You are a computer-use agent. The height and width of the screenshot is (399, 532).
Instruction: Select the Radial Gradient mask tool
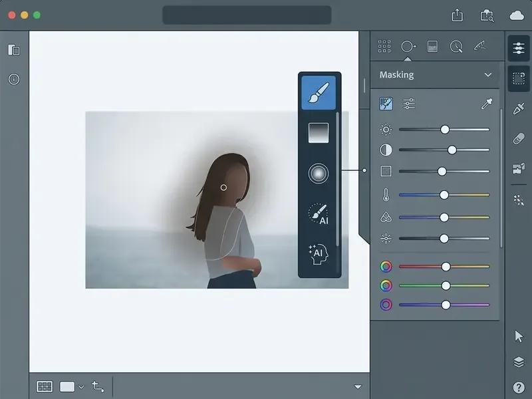[319, 174]
